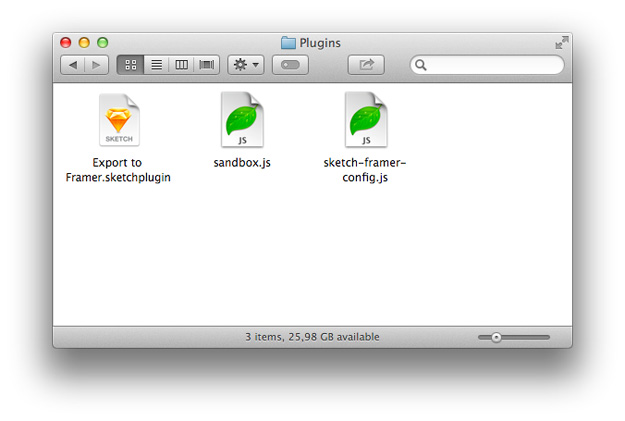The image size is (625, 421).
Task: Click the Plugins folder icon in title bar
Action: (x=288, y=43)
